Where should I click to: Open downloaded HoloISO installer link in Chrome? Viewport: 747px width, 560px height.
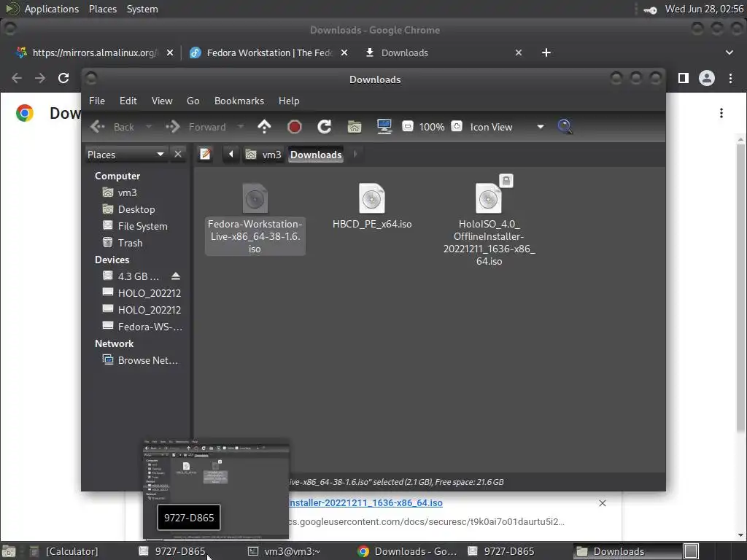pyautogui.click(x=365, y=503)
